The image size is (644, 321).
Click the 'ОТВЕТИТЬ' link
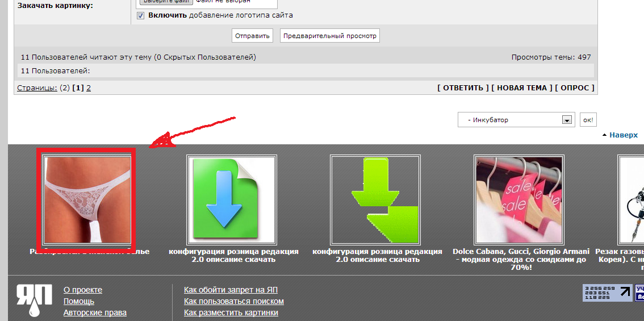pos(463,88)
